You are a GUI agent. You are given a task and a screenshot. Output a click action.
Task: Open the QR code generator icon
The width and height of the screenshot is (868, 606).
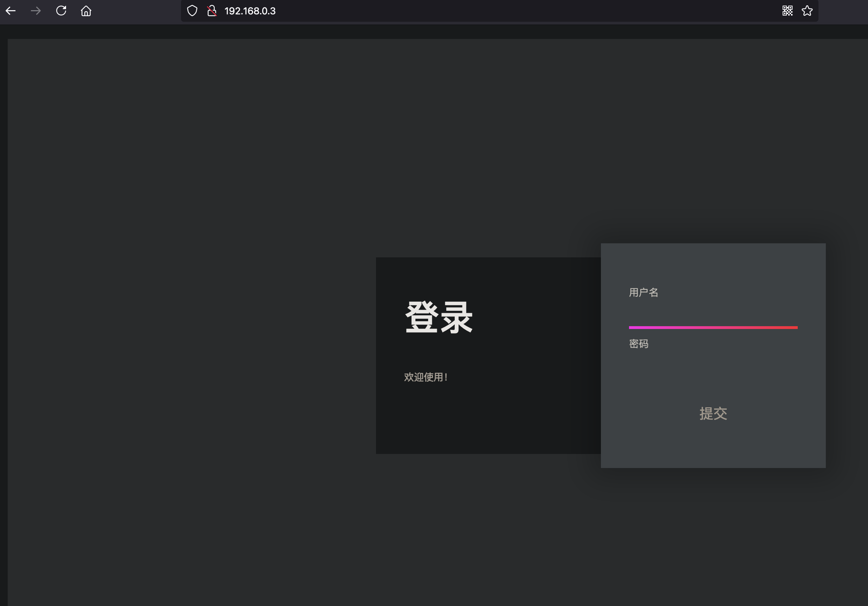788,11
